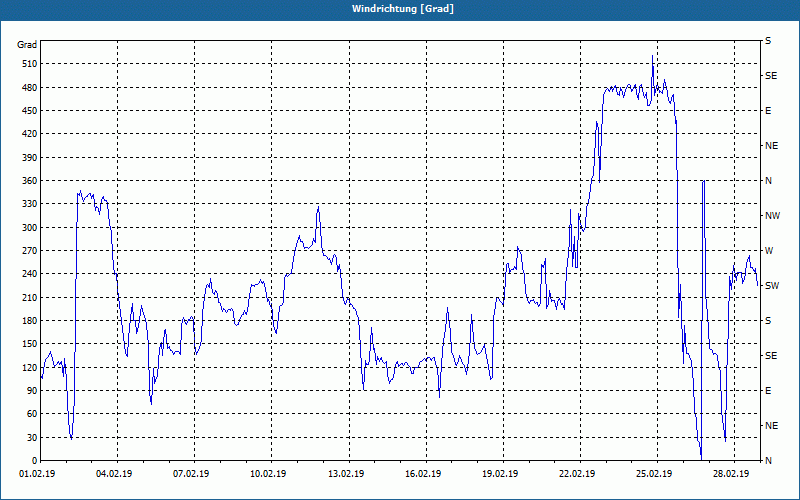The height and width of the screenshot is (500, 800).
Task: Click the 'Grad' unit label
Action: tap(27, 45)
